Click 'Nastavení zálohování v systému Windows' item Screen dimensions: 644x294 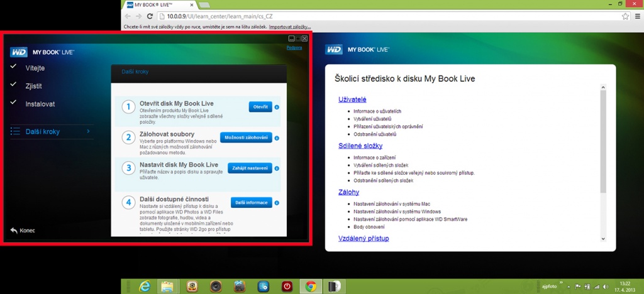coord(397,212)
